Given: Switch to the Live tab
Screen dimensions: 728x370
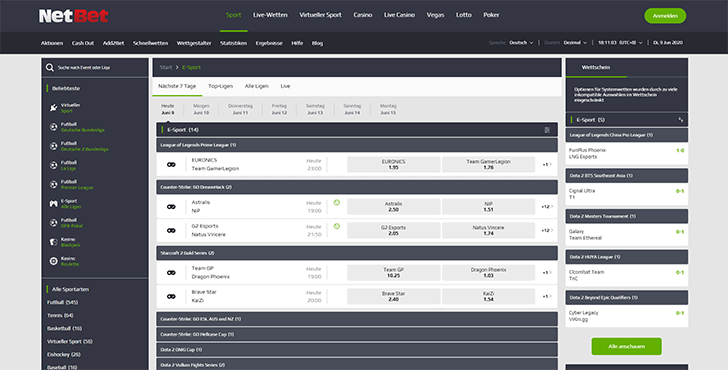Looking at the screenshot, I should click(285, 86).
